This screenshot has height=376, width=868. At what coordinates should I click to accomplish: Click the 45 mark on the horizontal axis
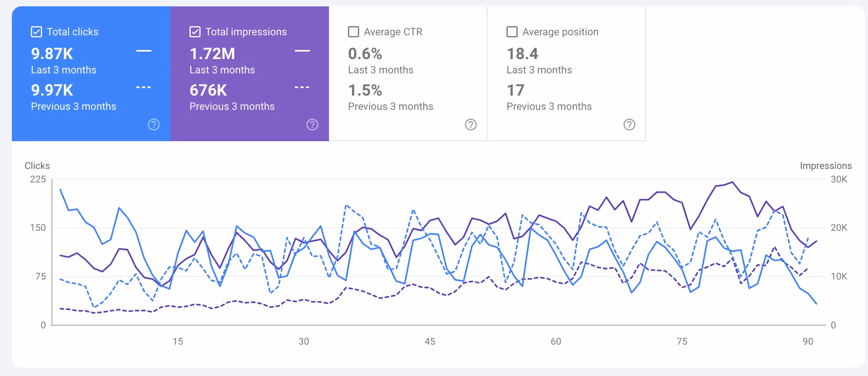click(x=430, y=341)
